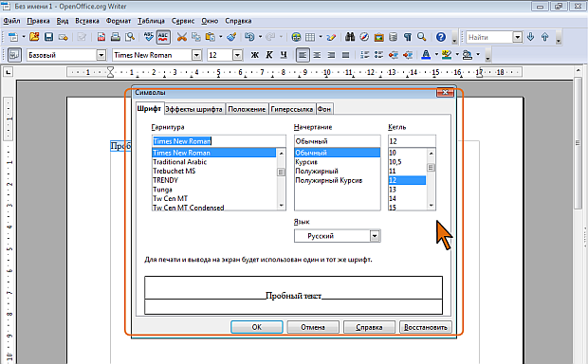This screenshot has height=364, width=588.
Task: Open Page Preview icon
Action: click(x=130, y=37)
